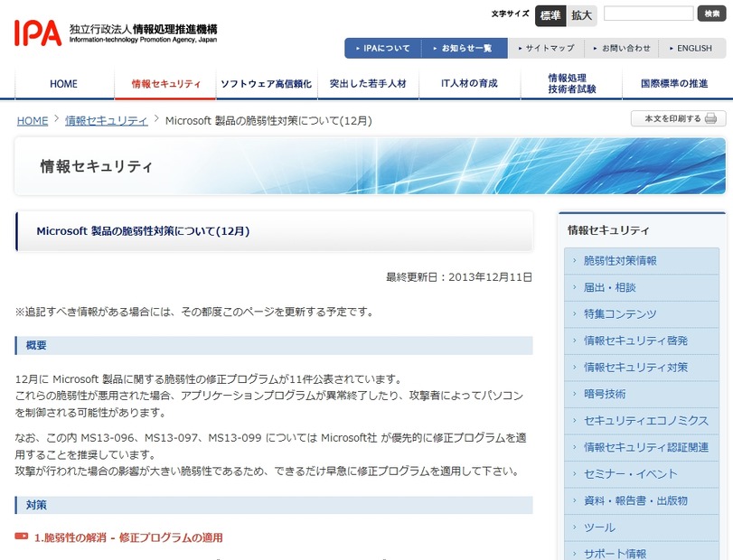This screenshot has width=733, height=560.
Task: Open IT人材の育成 tab
Action: (x=469, y=84)
